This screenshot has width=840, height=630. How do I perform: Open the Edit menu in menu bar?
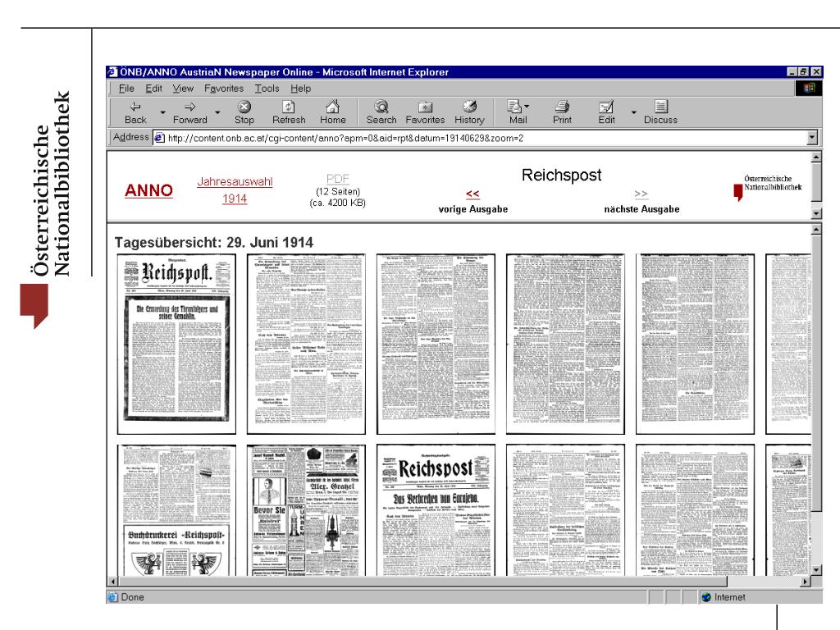coord(153,89)
